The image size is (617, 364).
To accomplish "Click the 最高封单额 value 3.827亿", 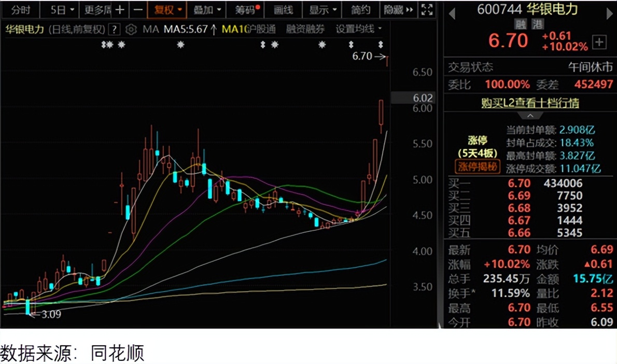I will click(577, 156).
